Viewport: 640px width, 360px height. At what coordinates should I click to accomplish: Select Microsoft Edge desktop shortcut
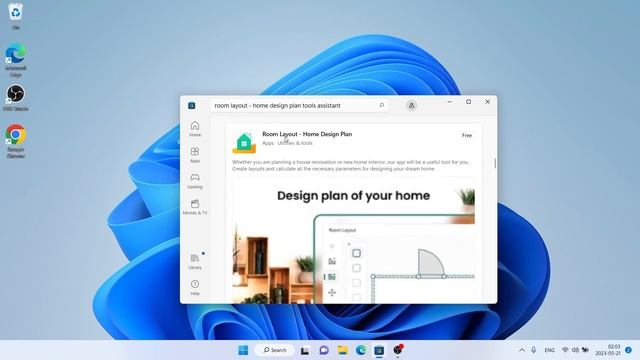click(16, 60)
